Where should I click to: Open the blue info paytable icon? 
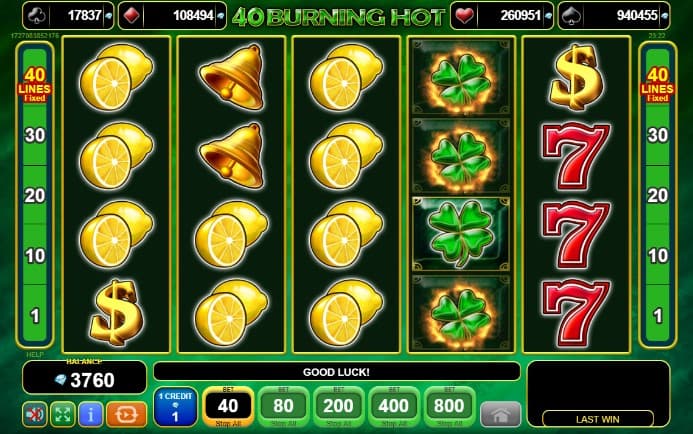point(91,414)
